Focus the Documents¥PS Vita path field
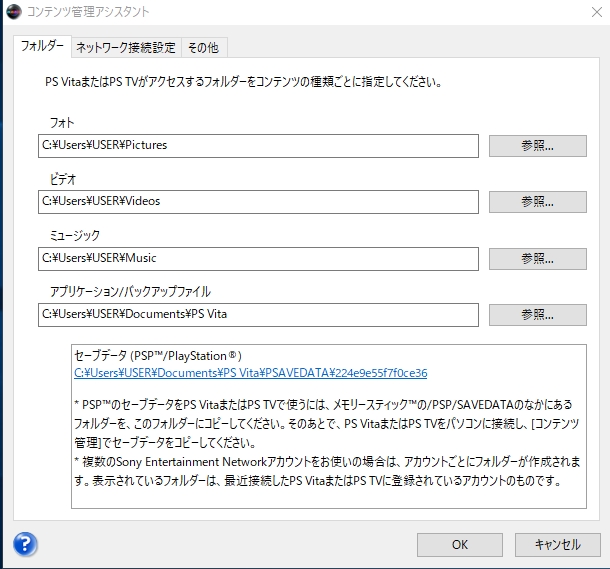This screenshot has width=610, height=569. (x=258, y=315)
